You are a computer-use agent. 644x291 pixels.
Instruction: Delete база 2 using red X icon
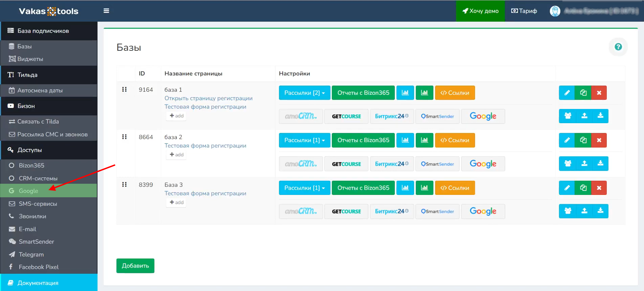(599, 140)
